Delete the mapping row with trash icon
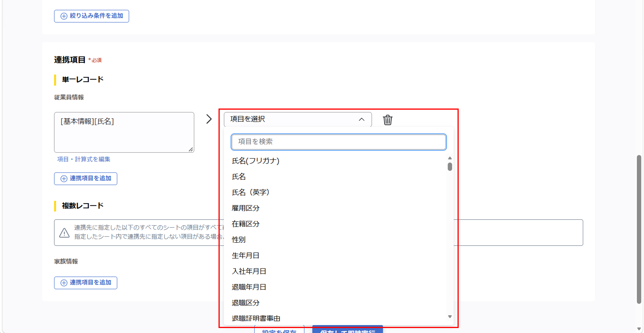 (x=388, y=120)
